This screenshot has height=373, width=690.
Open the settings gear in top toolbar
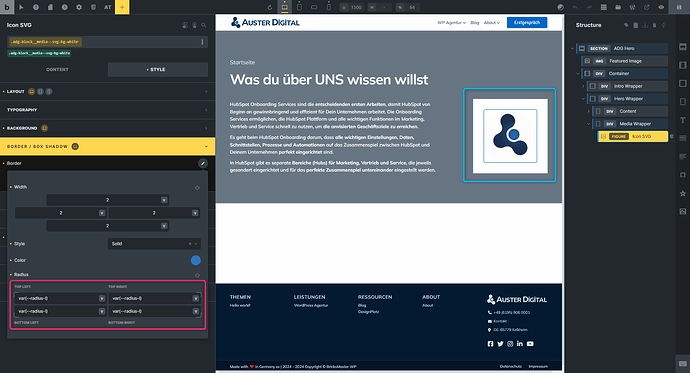tap(79, 7)
